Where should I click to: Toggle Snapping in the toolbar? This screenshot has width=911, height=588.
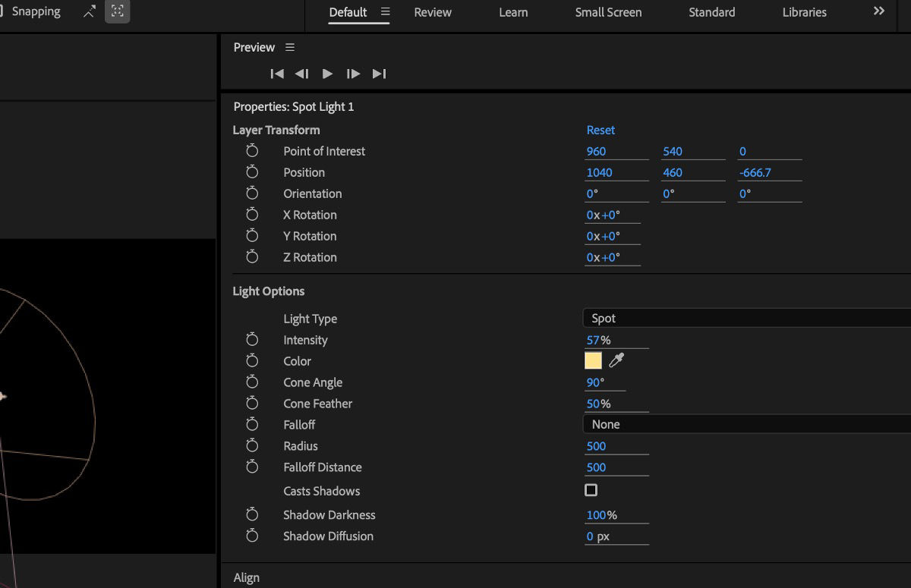35,11
